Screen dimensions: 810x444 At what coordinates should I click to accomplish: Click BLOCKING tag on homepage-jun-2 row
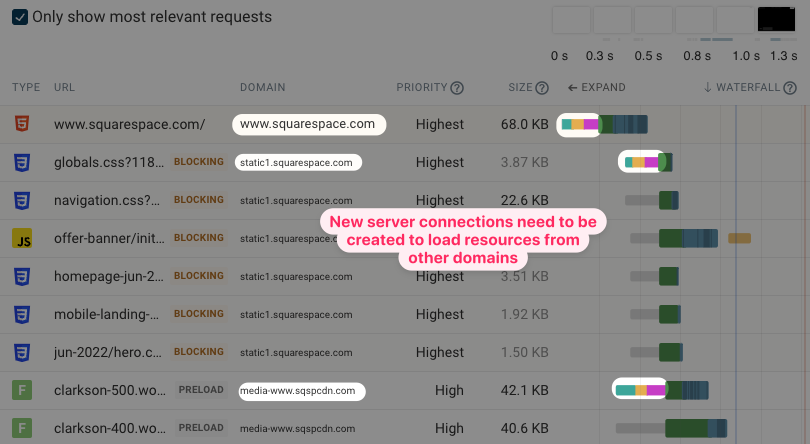(x=199, y=275)
